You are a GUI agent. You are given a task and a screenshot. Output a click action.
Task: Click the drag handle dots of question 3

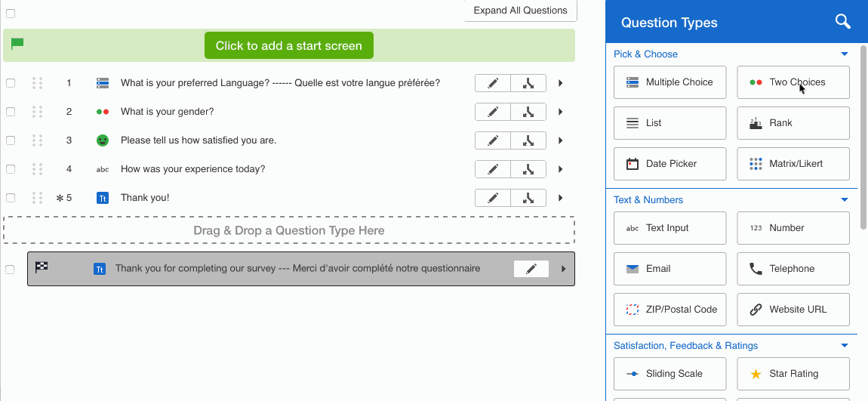tap(37, 140)
